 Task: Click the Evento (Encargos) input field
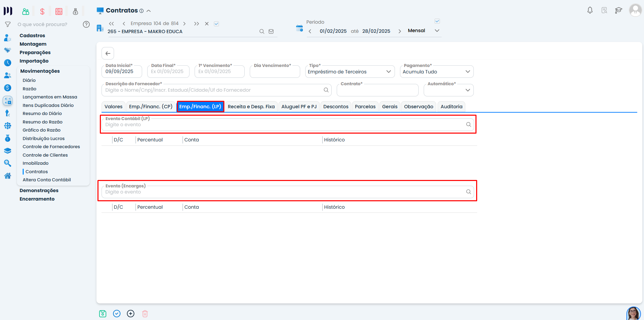click(x=284, y=192)
